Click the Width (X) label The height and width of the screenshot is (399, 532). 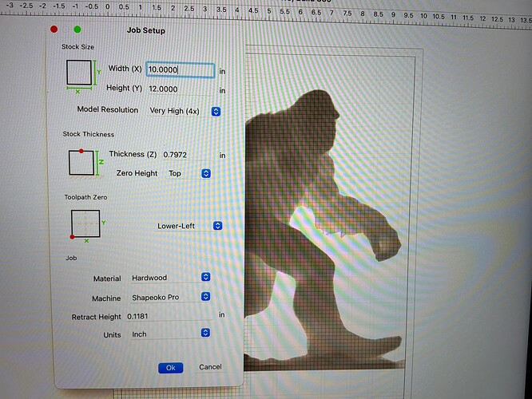click(x=125, y=69)
